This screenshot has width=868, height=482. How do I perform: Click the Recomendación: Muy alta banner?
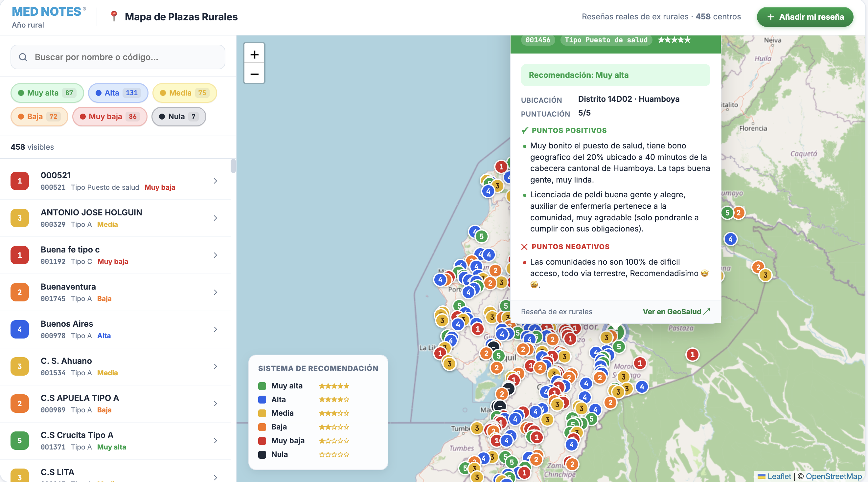point(615,75)
